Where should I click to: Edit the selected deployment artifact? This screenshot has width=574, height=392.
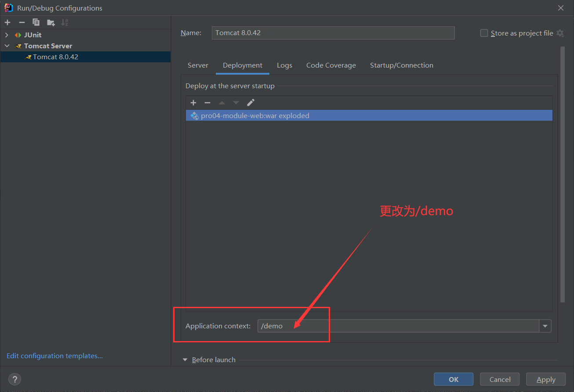(x=251, y=103)
